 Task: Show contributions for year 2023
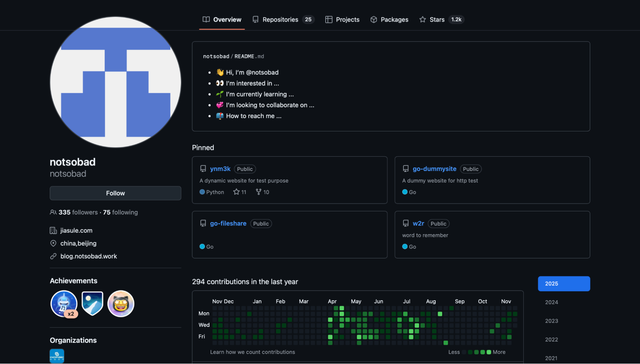[x=551, y=321]
